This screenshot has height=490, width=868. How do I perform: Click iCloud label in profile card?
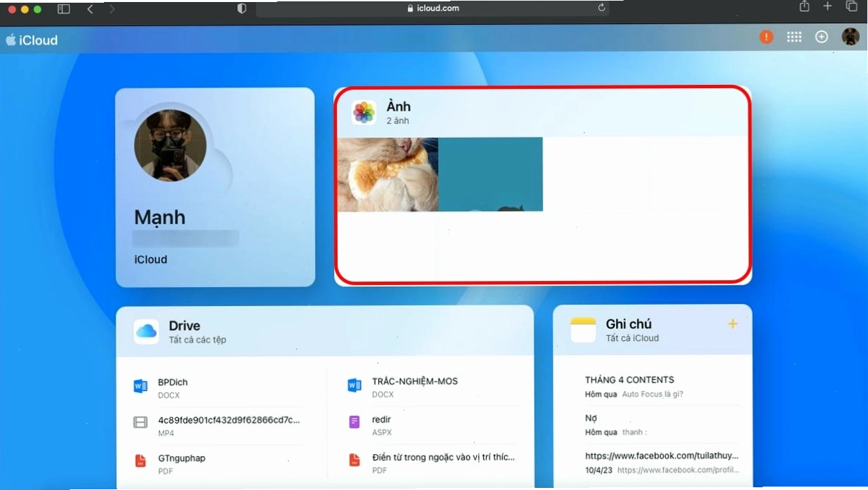click(x=151, y=259)
